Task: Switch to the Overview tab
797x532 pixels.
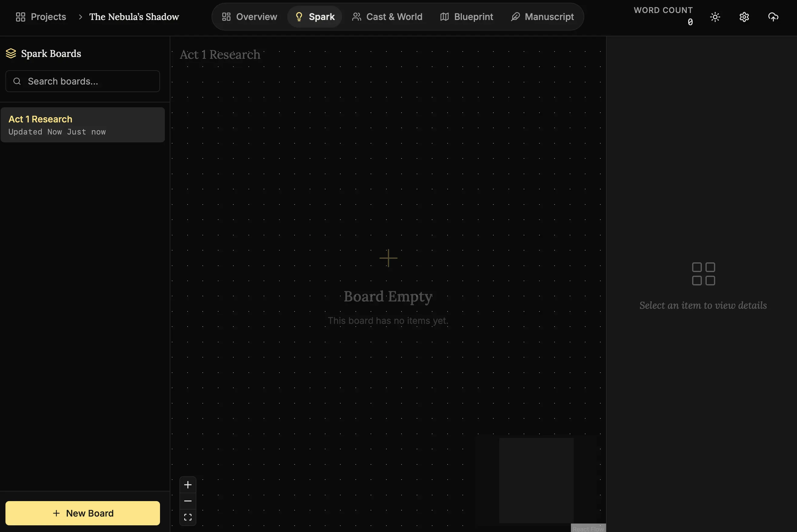Action: (249, 17)
